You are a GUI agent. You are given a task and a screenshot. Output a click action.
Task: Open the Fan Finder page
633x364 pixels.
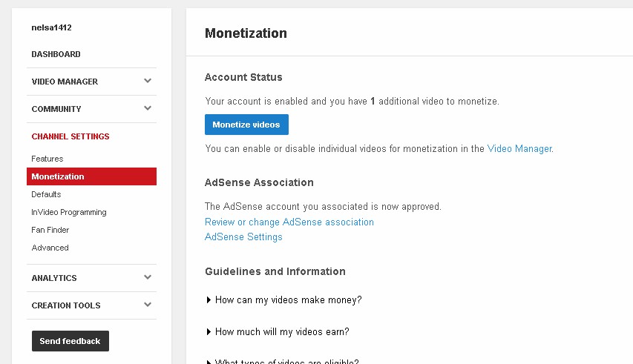(50, 230)
